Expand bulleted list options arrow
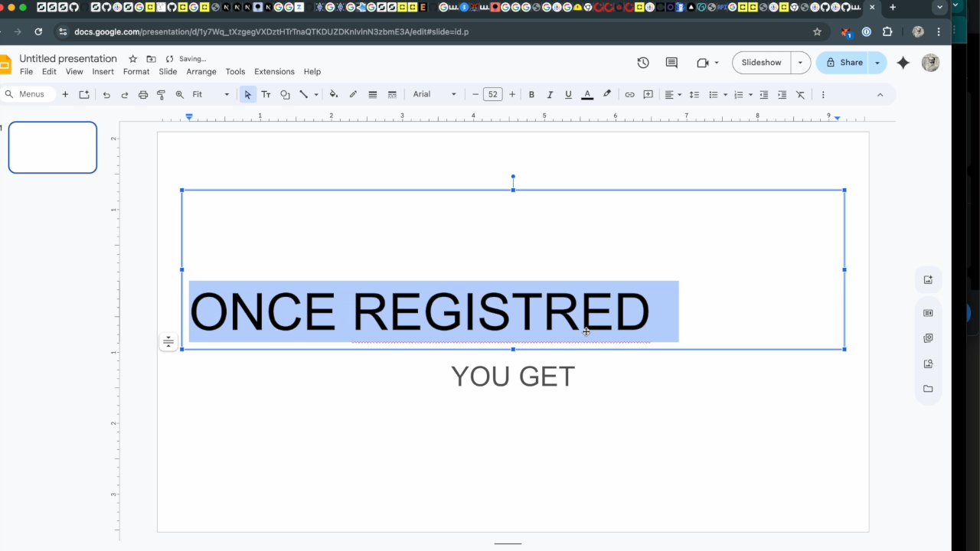This screenshot has width=980, height=551. (725, 94)
